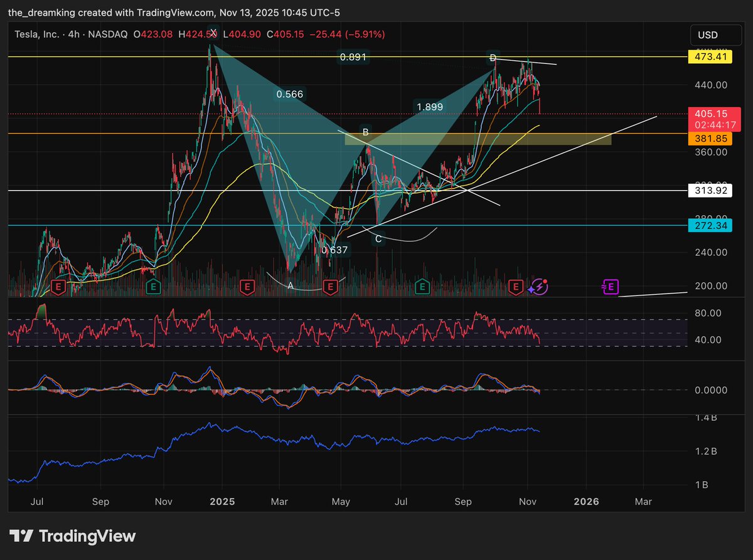
Task: Click the pattern point B label
Action: tap(366, 132)
